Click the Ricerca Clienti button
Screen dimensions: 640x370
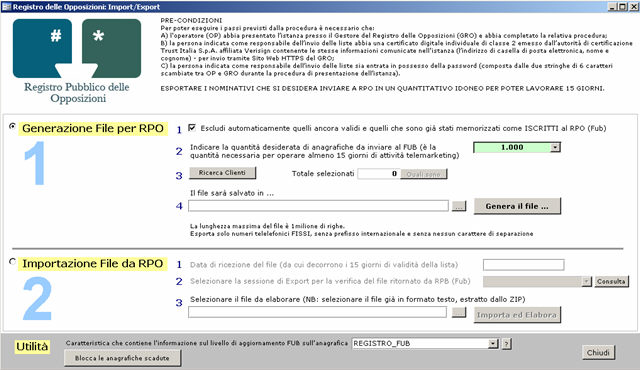(222, 173)
